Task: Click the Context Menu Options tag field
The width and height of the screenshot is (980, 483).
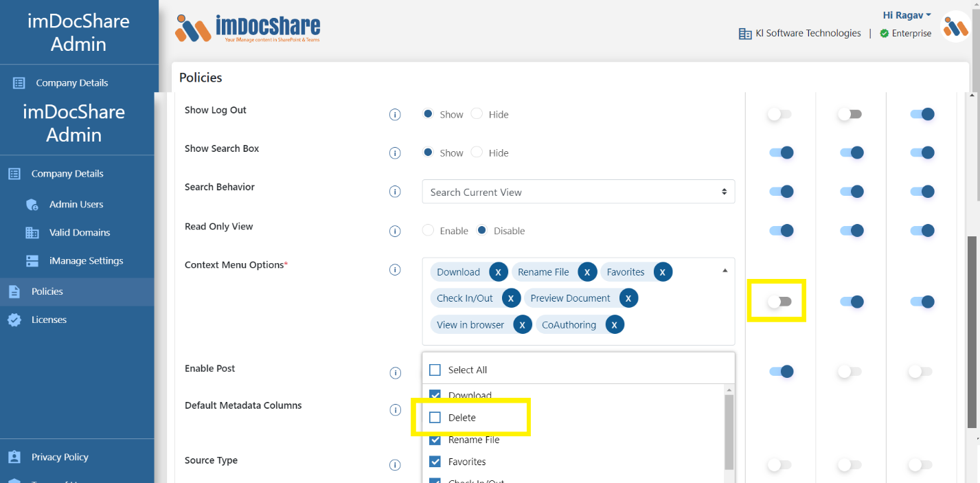Action: point(578,301)
